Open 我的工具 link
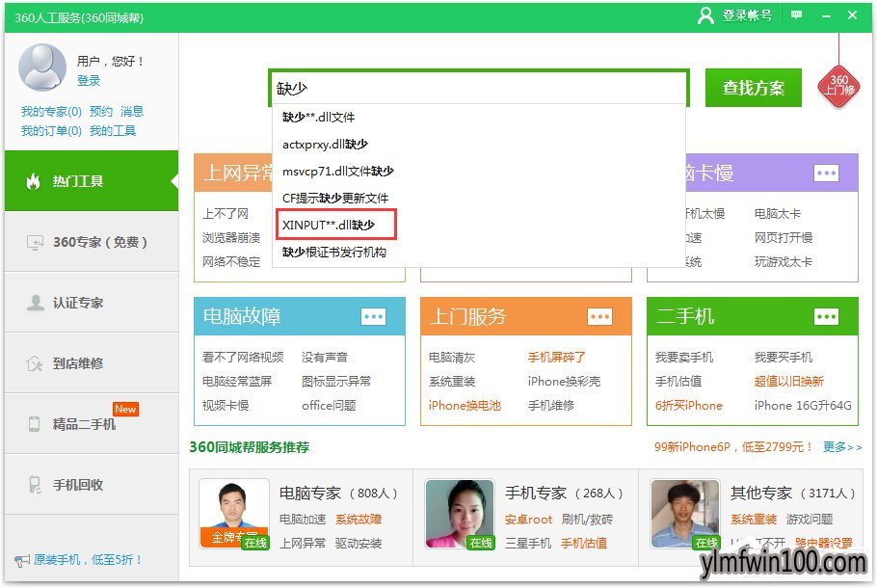The image size is (877, 588). (x=113, y=131)
